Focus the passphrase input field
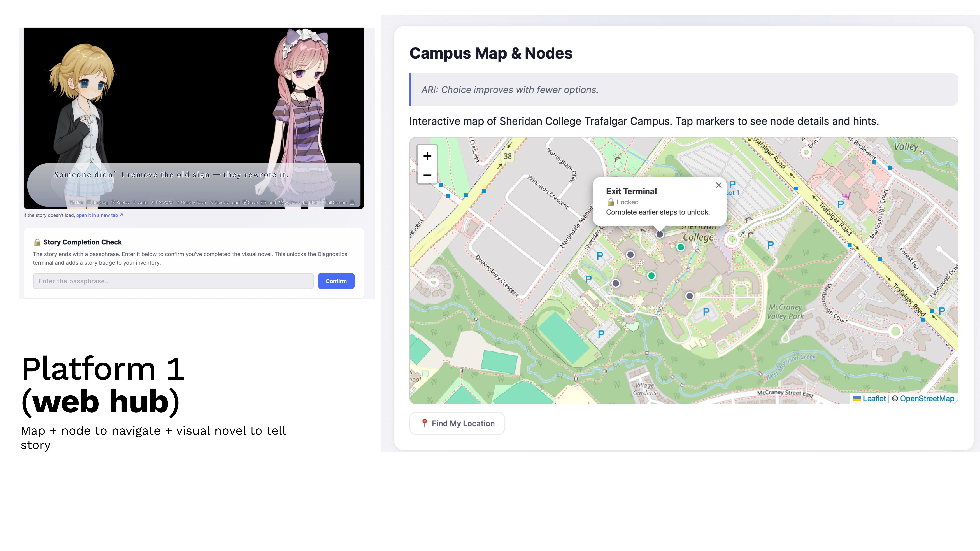The image size is (980, 551). coord(173,281)
